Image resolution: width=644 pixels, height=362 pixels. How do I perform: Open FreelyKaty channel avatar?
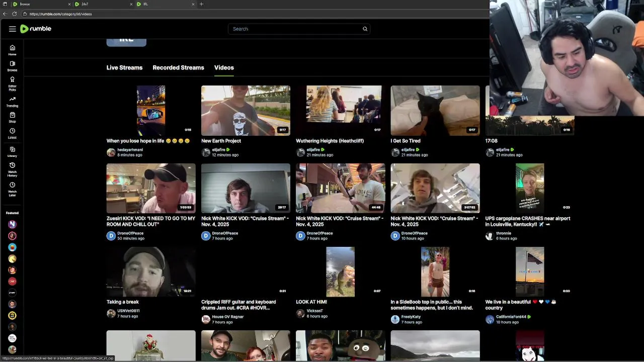pos(395,319)
